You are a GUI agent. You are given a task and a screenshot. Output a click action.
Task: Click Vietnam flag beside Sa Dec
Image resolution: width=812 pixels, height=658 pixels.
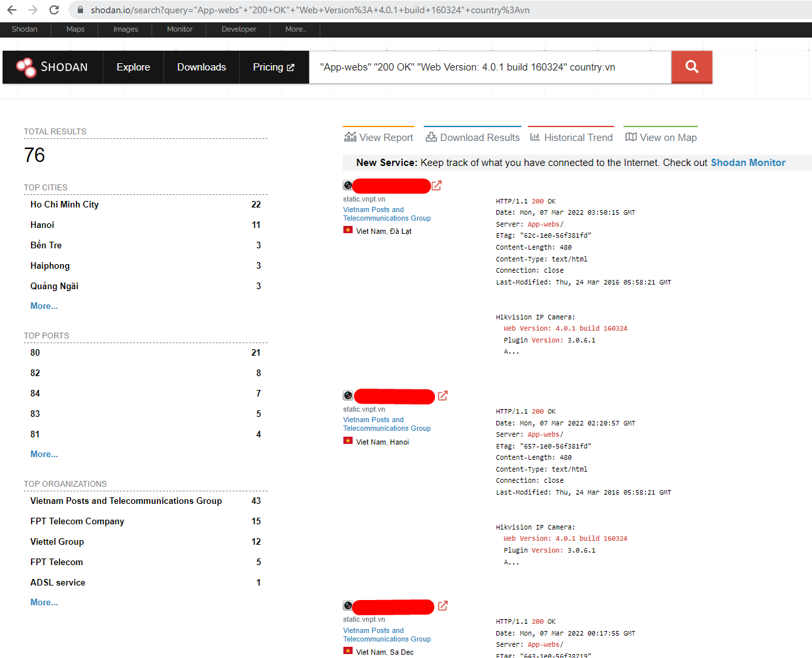coord(348,651)
